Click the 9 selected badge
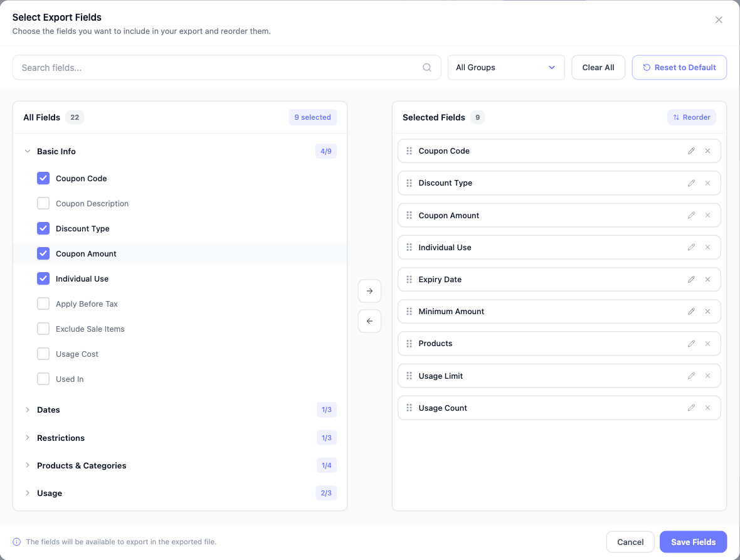The height and width of the screenshot is (560, 740). 312,117
